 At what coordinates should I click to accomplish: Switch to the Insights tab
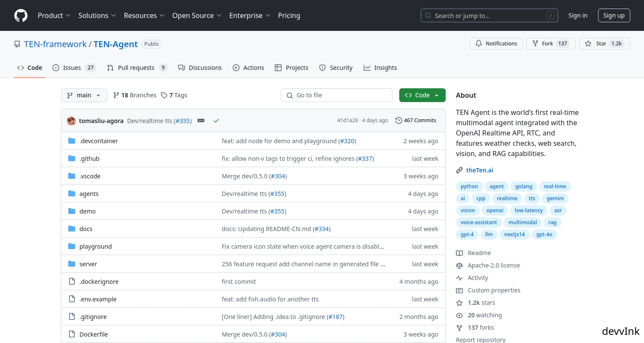pyautogui.click(x=380, y=68)
